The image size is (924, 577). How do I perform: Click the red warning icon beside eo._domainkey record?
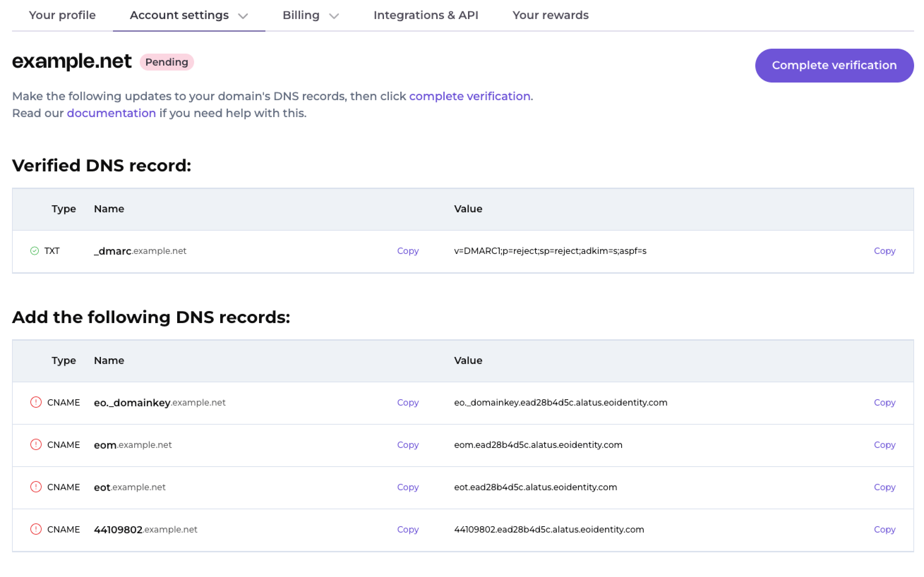tap(36, 402)
